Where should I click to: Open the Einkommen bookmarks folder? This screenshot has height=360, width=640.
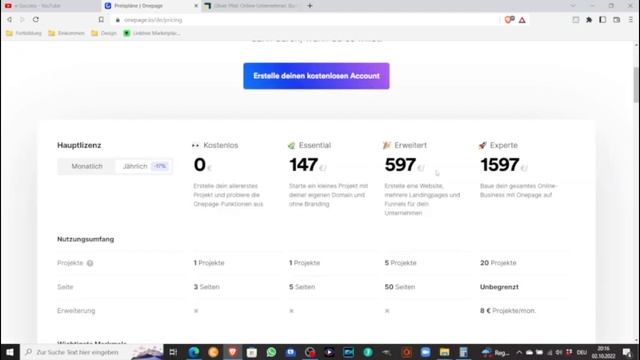66,33
